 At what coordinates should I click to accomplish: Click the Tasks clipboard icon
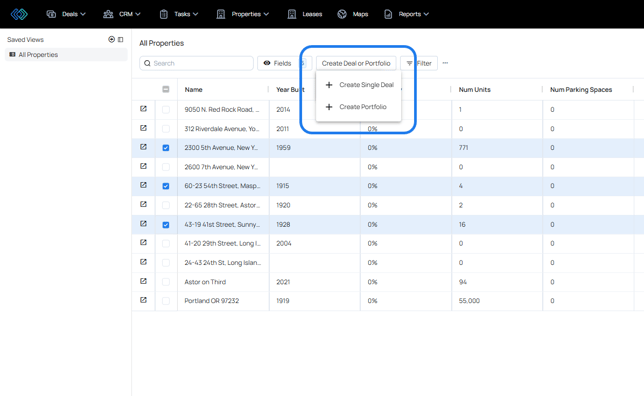(163, 14)
